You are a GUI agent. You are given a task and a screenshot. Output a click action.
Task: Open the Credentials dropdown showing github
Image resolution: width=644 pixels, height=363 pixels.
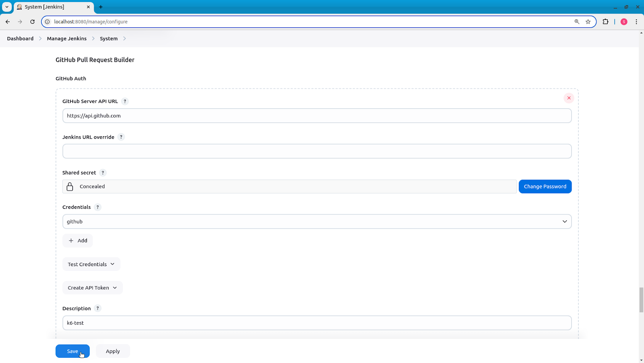[x=317, y=221]
